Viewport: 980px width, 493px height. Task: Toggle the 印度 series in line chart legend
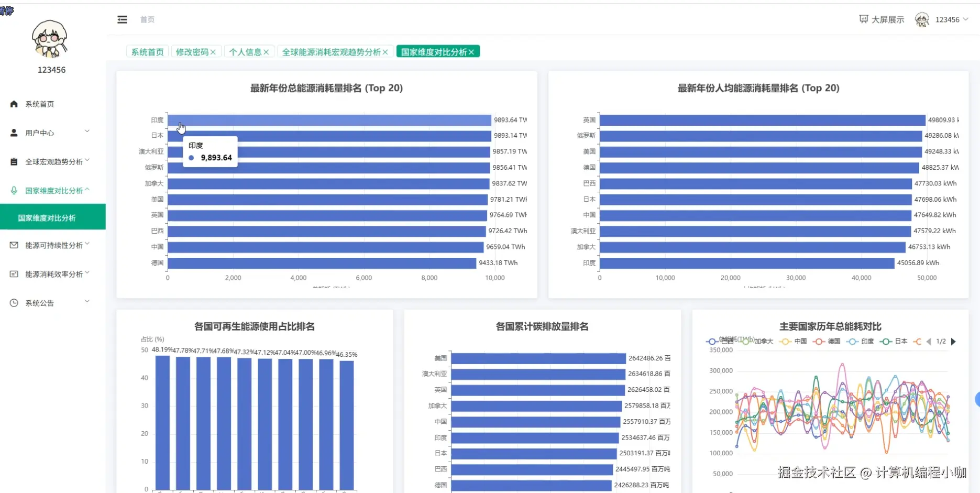860,341
